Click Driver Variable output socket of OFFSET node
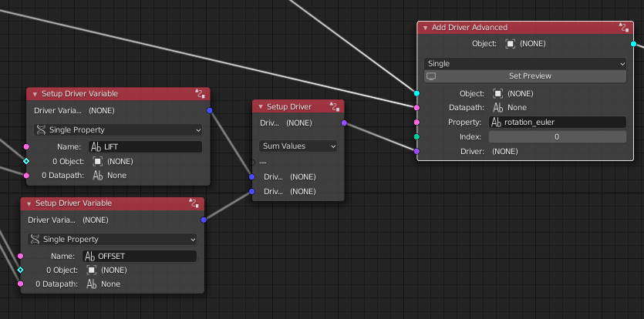The image size is (644, 319). (x=204, y=220)
